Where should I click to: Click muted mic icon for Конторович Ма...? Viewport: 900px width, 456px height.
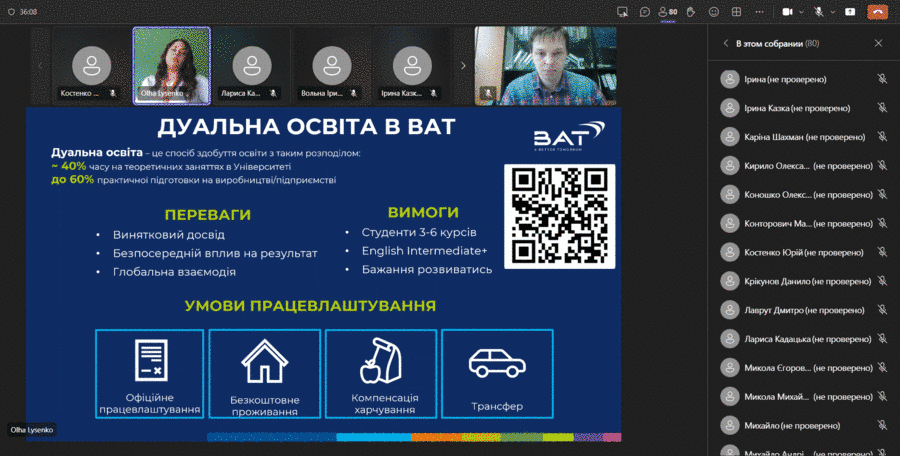pos(882,223)
